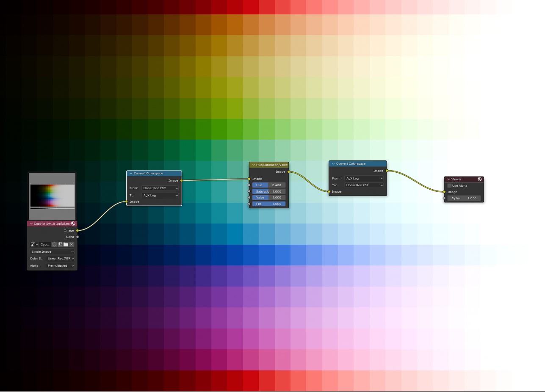Open From dropdown showing Linear Rec.709
This screenshot has height=392, width=545.
pyautogui.click(x=160, y=188)
